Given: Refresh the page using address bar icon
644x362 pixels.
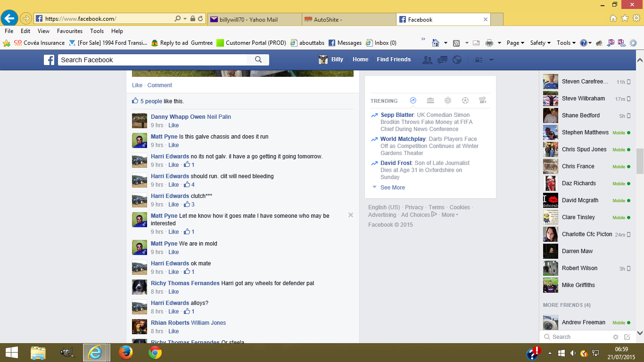Looking at the screenshot, I should click(x=200, y=19).
